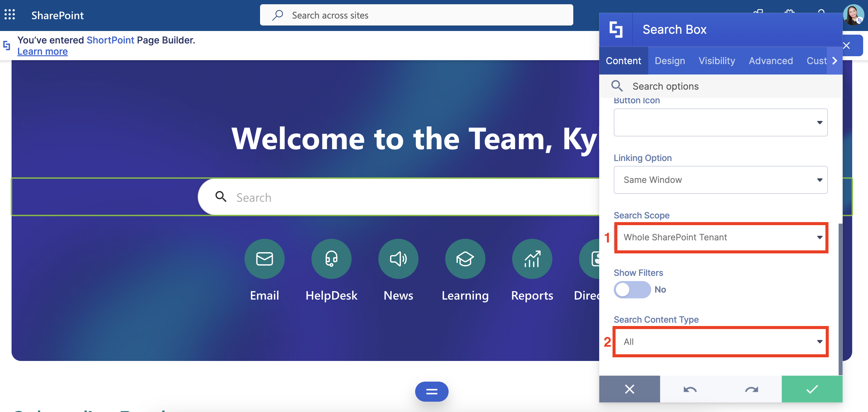Open the Microsoft 365 app launcher waffle
The image size is (868, 412).
[9, 15]
